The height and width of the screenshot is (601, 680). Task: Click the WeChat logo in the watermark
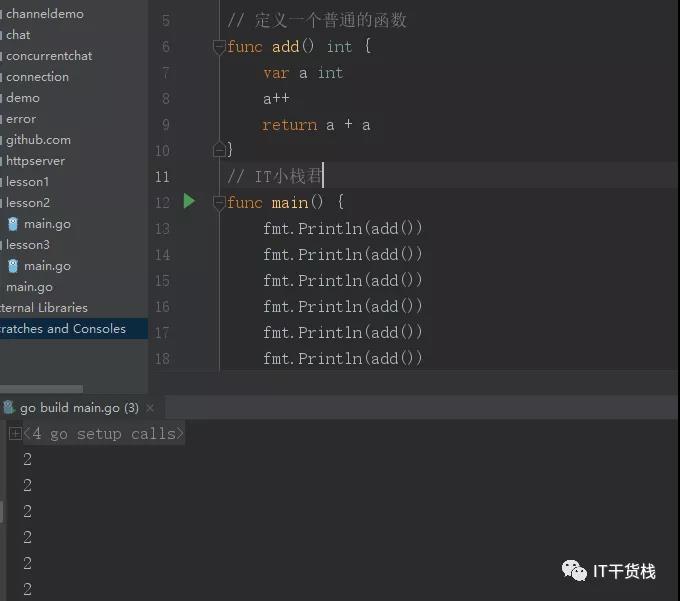pos(574,571)
